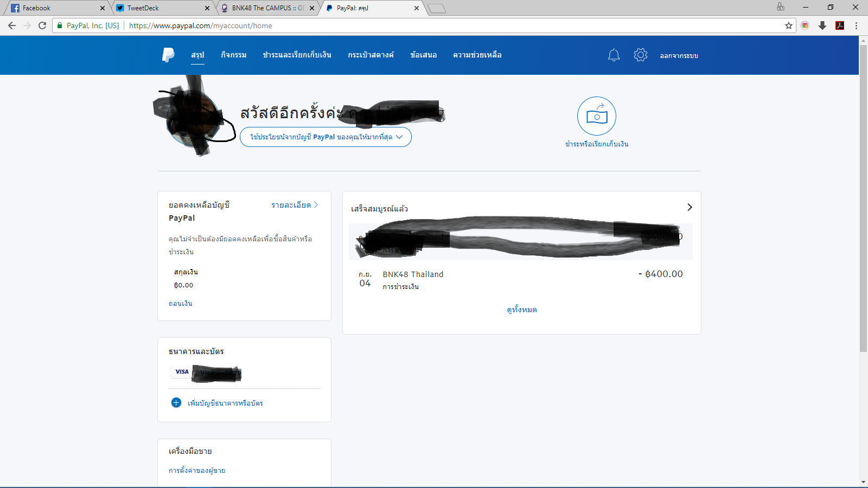This screenshot has height=488, width=868.
Task: Go back with the browser back arrow
Action: [x=12, y=25]
